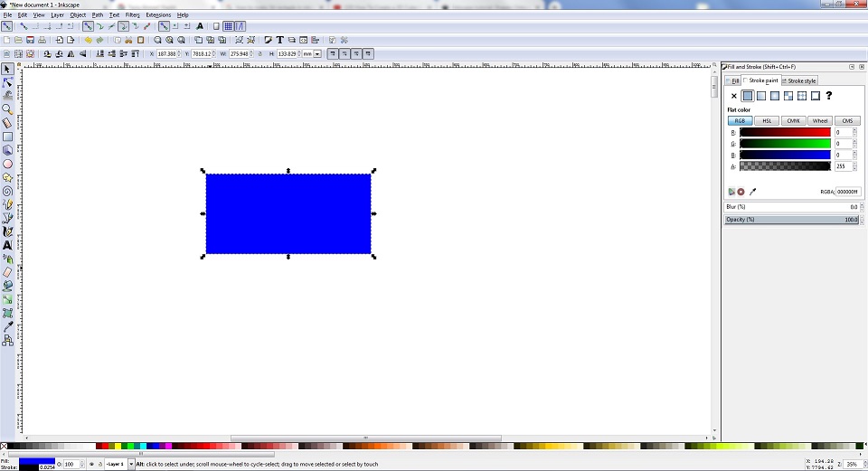The width and height of the screenshot is (868, 471).
Task: Select the Zoom magnifier tool
Action: (7, 109)
